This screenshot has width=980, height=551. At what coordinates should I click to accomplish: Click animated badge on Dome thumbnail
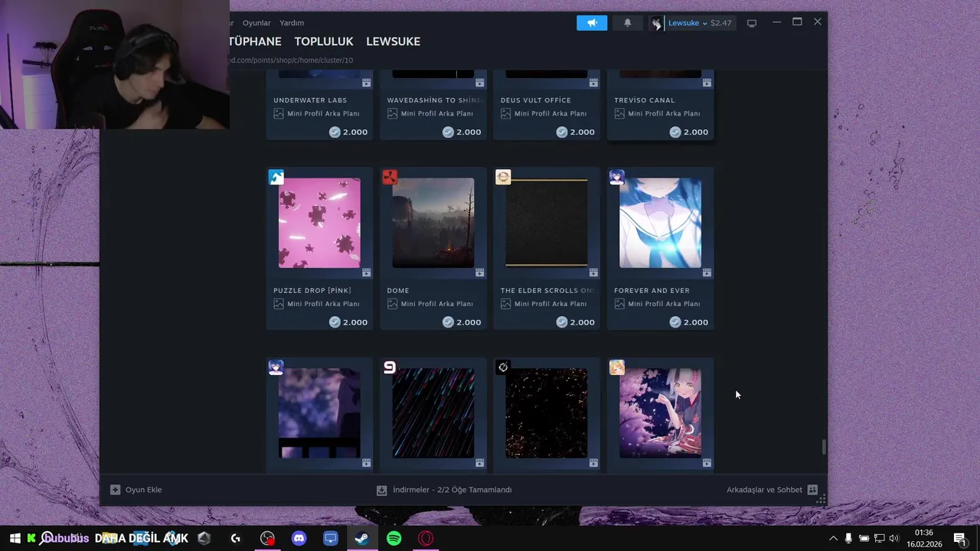tap(479, 272)
